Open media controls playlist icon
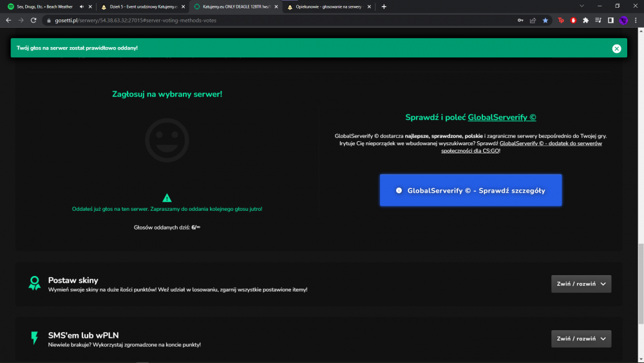The width and height of the screenshot is (644, 363). [x=598, y=20]
